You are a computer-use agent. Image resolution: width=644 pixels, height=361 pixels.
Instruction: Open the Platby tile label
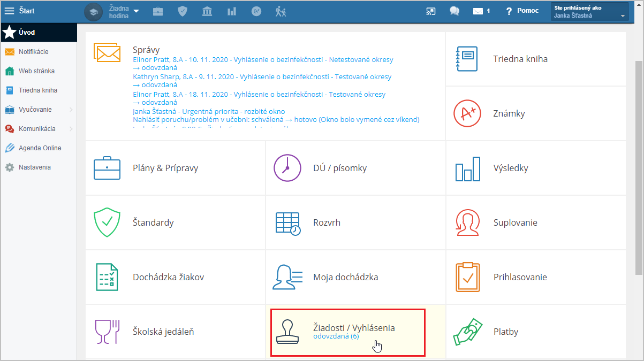[x=506, y=332]
